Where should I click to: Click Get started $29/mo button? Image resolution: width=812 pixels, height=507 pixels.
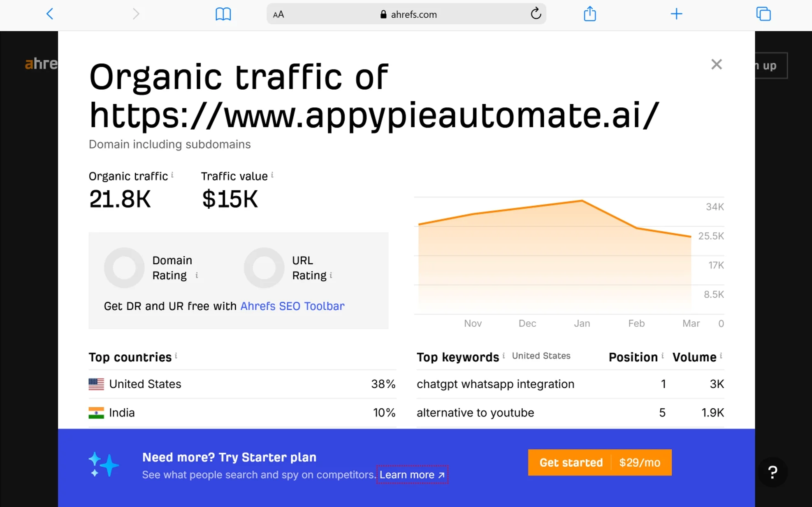click(600, 463)
